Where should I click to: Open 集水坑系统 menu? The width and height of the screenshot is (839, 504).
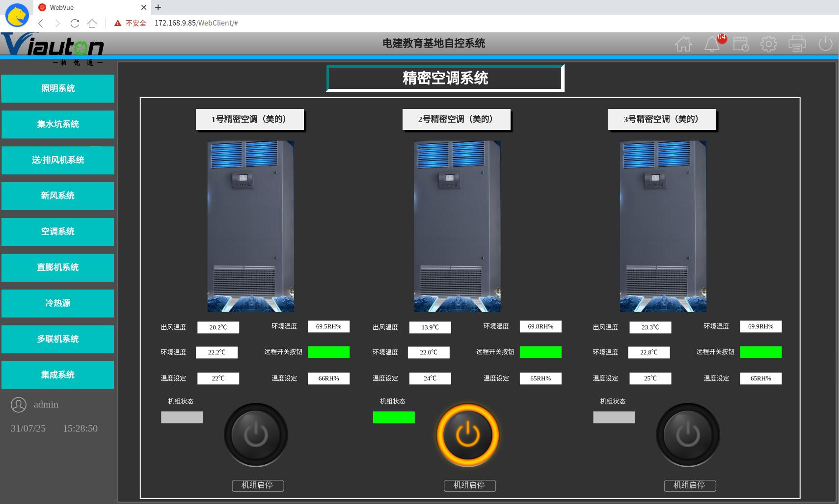coord(58,124)
